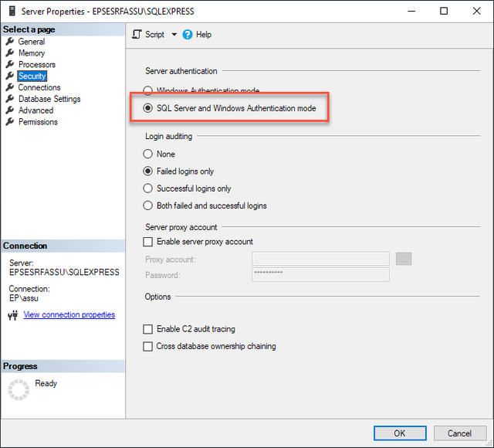Click the Memory page wrench icon
This screenshot has height=448, width=494.
[x=10, y=53]
